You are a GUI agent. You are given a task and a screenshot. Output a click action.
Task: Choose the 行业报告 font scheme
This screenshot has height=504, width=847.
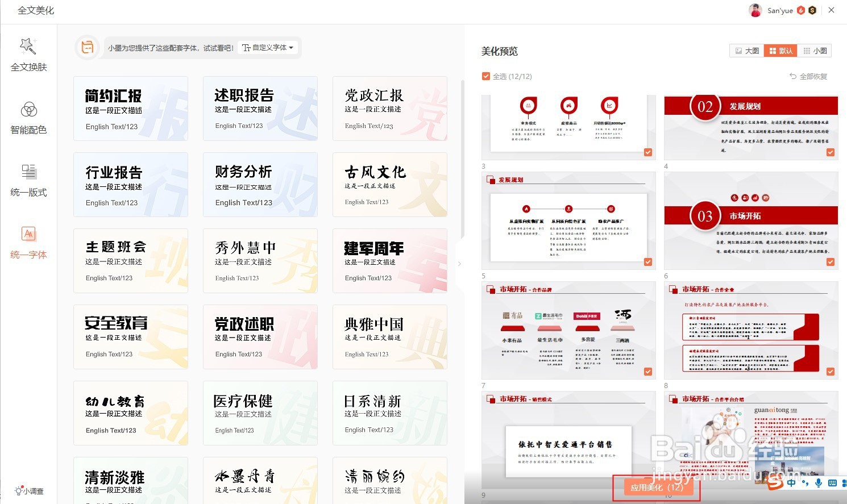pyautogui.click(x=131, y=185)
